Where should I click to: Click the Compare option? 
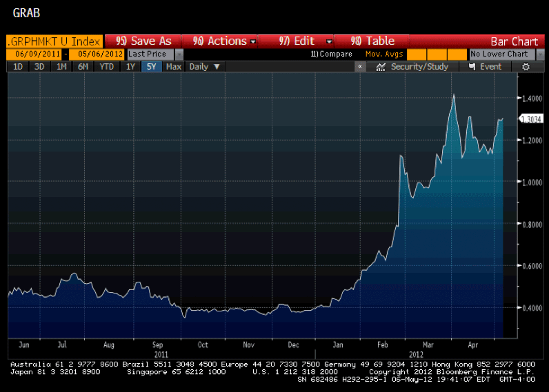[x=332, y=54]
